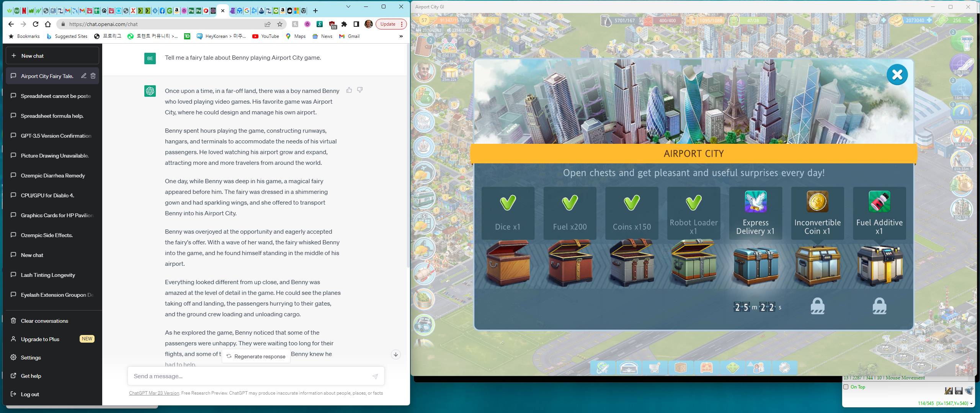Thumbs down the ChatGPT response
980x413 pixels.
pos(360,90)
